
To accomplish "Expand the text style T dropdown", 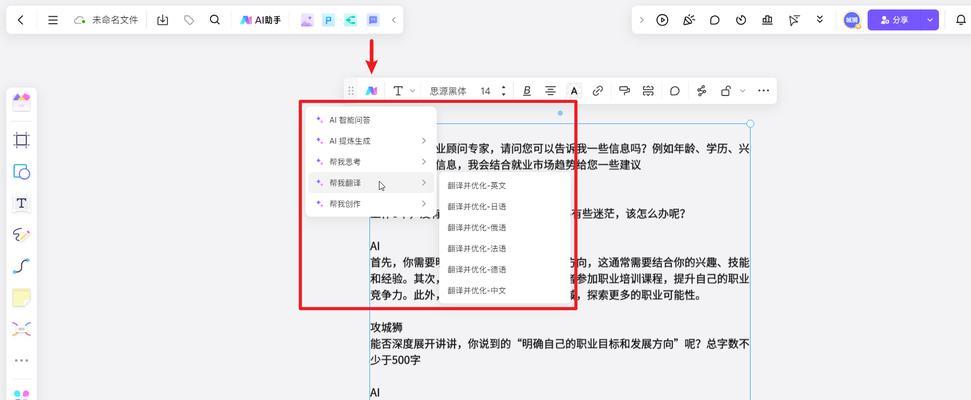I will 403,91.
